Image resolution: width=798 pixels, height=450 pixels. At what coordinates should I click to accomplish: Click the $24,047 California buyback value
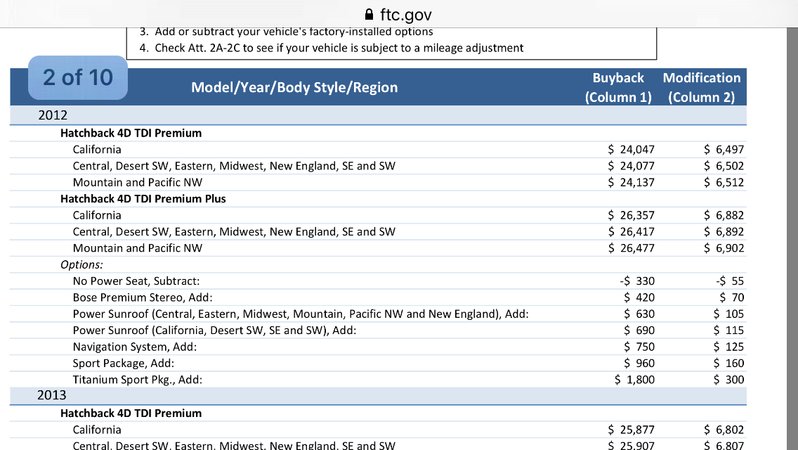point(631,149)
